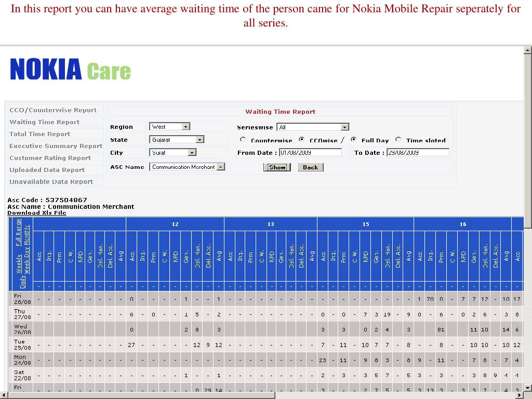
Task: Expand the City dropdown showing Surat
Action: coord(172,153)
